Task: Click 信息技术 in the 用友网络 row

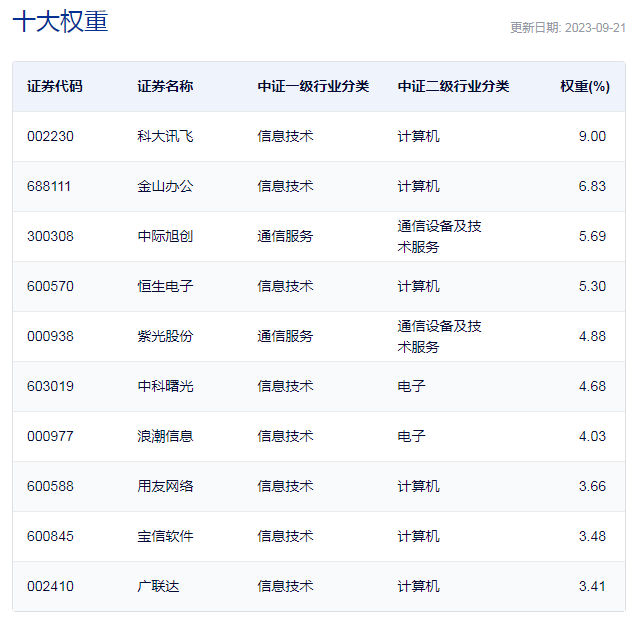Action: point(285,486)
